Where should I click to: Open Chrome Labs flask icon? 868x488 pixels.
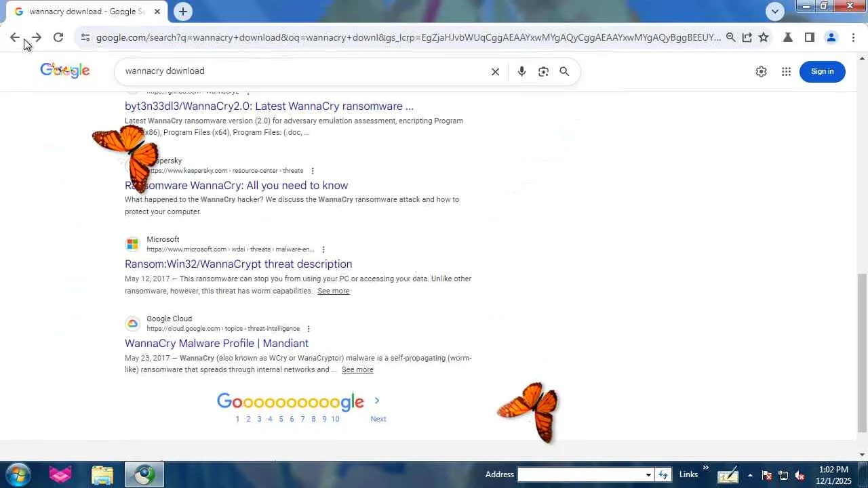788,38
